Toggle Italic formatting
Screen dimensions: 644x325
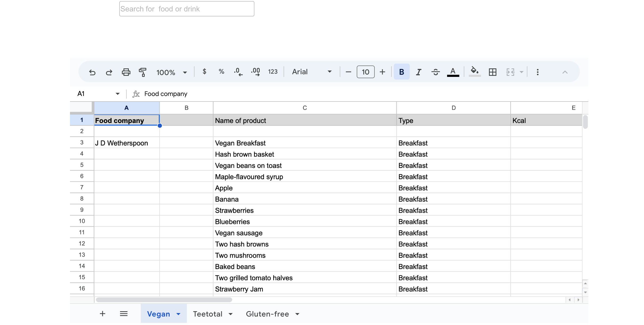(x=418, y=72)
